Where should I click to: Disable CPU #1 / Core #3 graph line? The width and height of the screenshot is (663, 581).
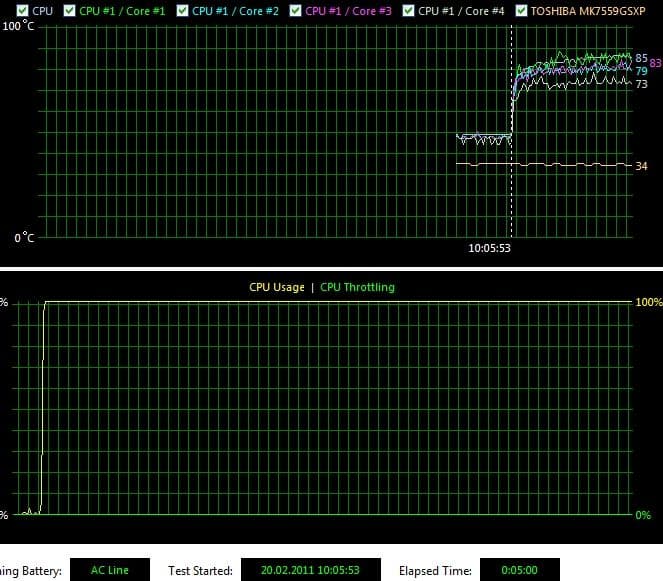point(296,11)
